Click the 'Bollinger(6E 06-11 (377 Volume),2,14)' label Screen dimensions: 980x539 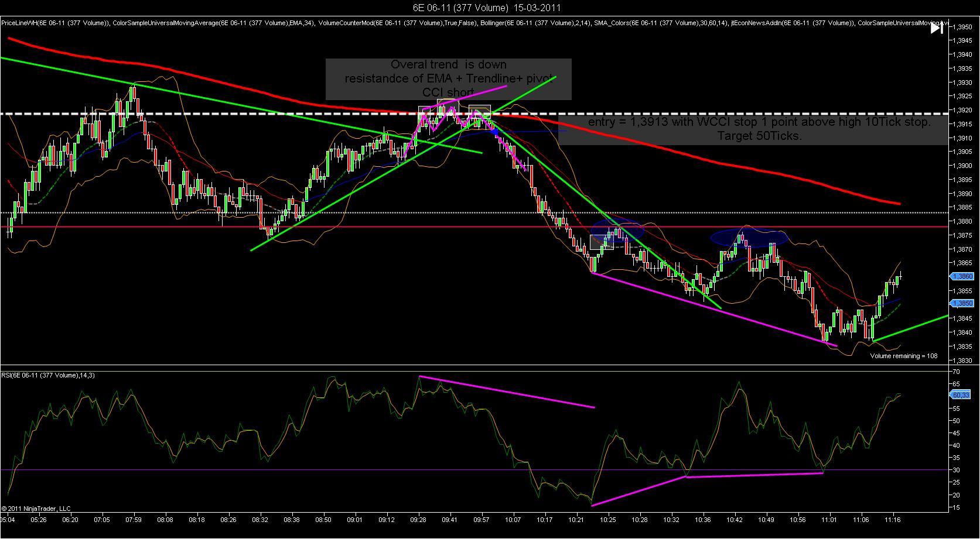[x=534, y=23]
